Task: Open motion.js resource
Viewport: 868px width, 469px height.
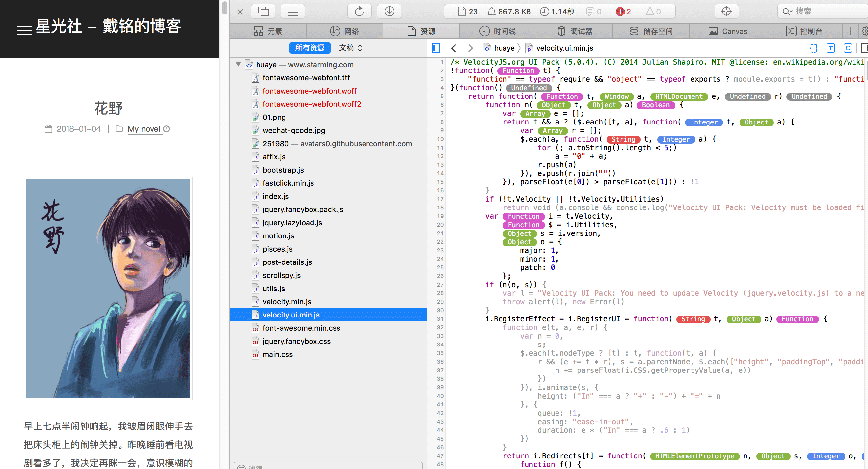Action: click(x=329, y=236)
